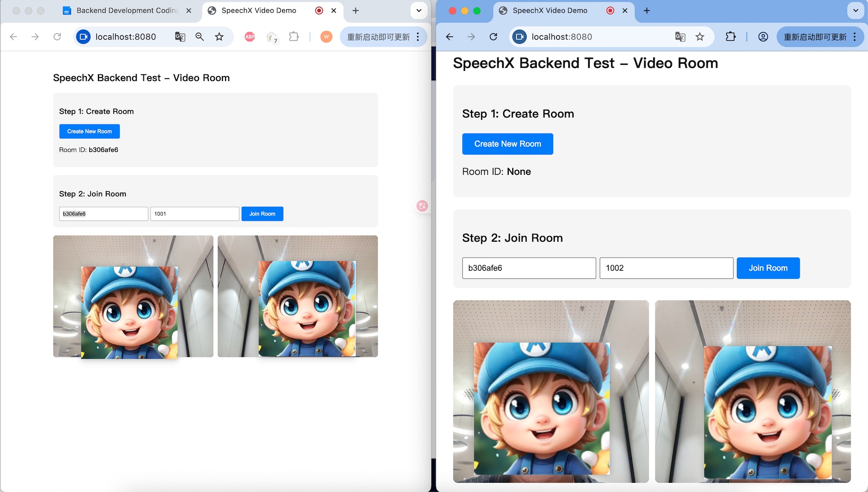The height and width of the screenshot is (492, 868).
Task: Focus user ID field containing 1002
Action: tap(666, 268)
